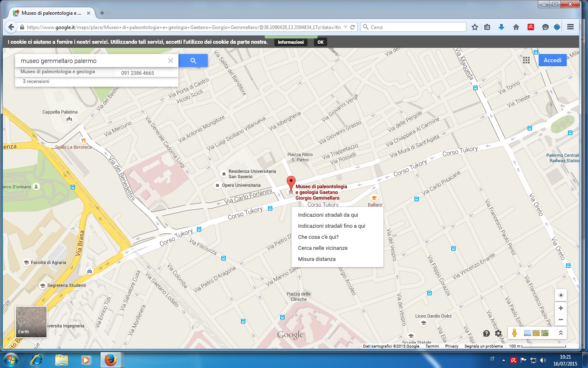Switch to Earth view thumbnail

tap(31, 322)
